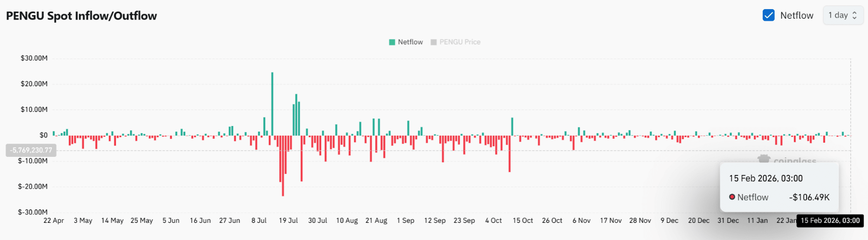Toggle the green Netflow legend swatch
868x240 pixels.
click(392, 42)
